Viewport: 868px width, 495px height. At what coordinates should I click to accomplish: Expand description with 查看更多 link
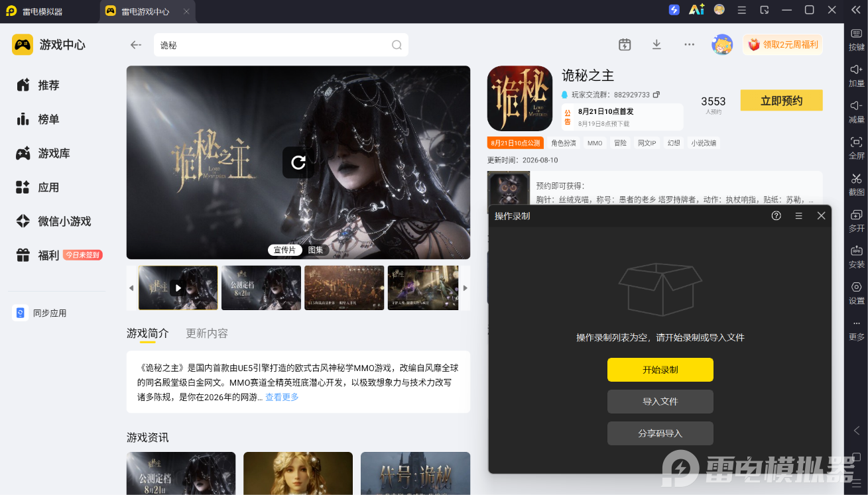[x=282, y=397]
